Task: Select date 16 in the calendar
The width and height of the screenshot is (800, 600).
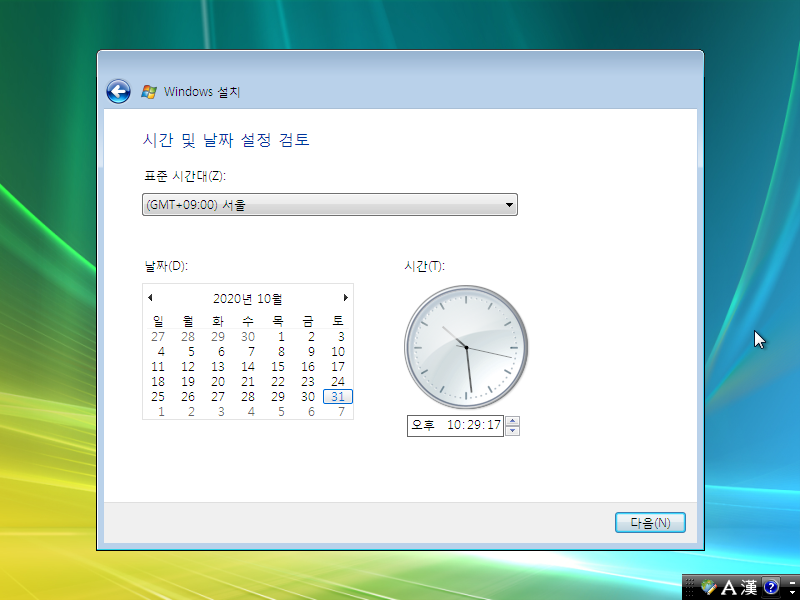Action: [308, 367]
